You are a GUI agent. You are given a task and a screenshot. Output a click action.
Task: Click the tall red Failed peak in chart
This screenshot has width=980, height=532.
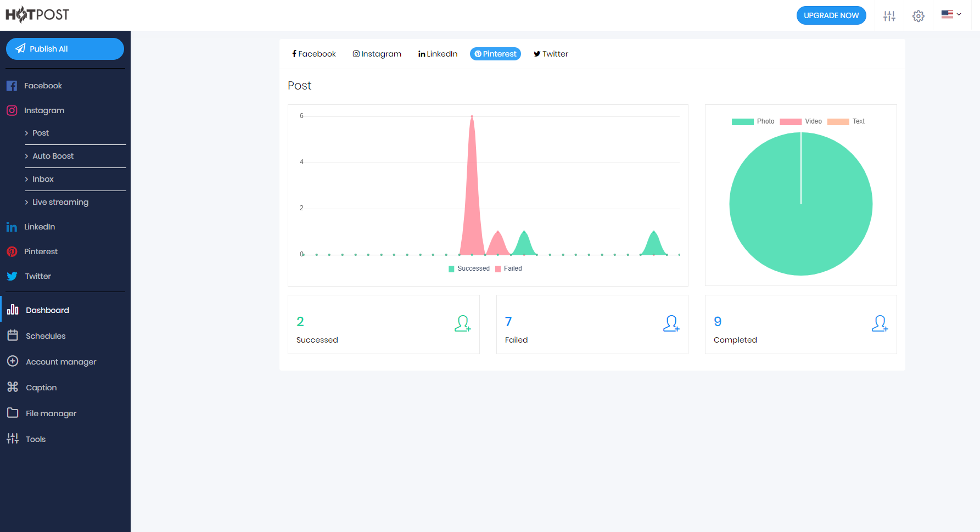click(472, 187)
